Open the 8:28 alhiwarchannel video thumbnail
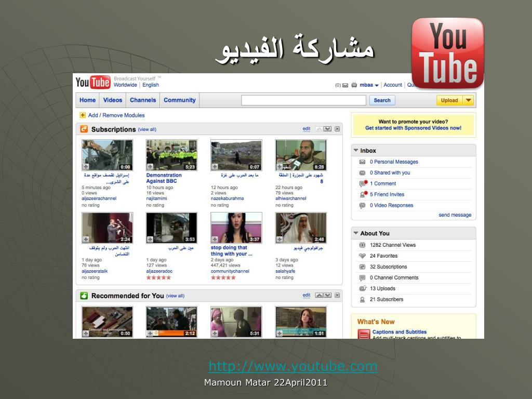The image size is (532, 399). click(x=301, y=155)
